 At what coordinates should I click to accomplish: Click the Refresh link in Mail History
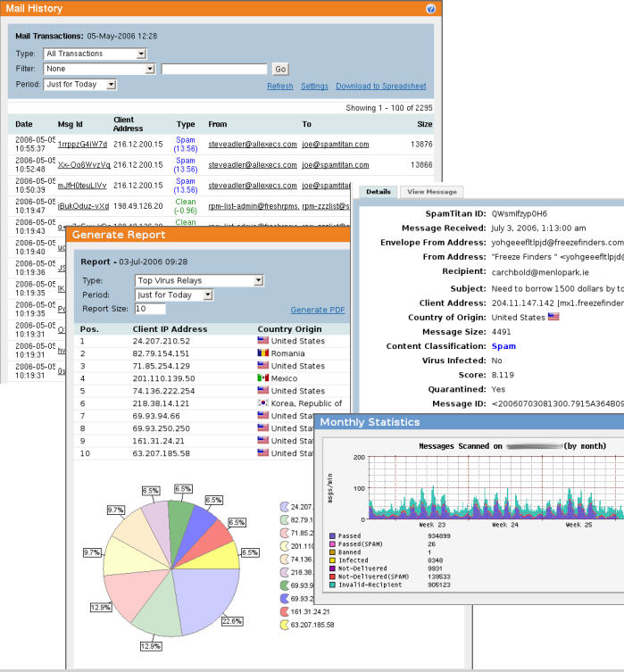click(x=279, y=87)
